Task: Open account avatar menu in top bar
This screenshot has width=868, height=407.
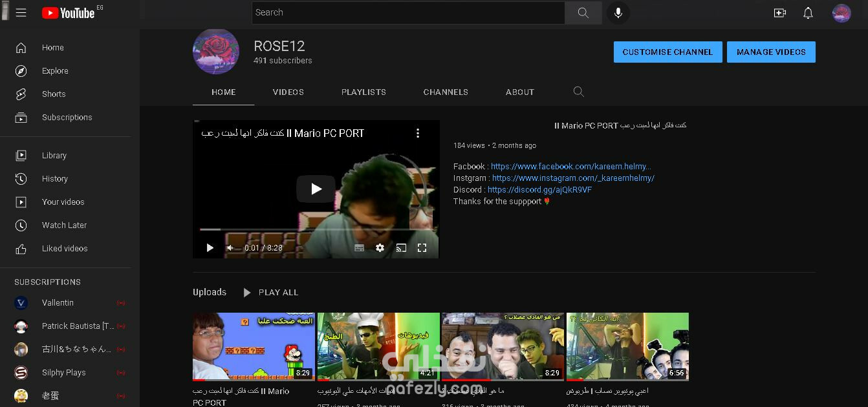Action: (x=841, y=13)
